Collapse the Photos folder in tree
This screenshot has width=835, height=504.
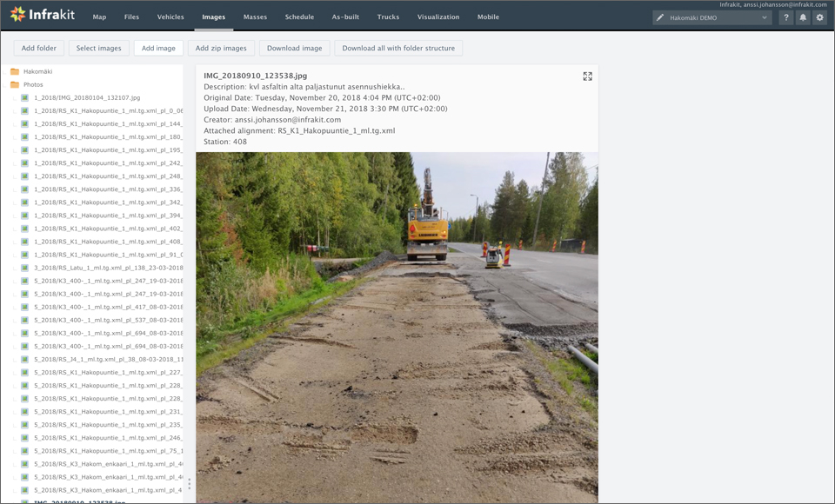pyautogui.click(x=33, y=84)
